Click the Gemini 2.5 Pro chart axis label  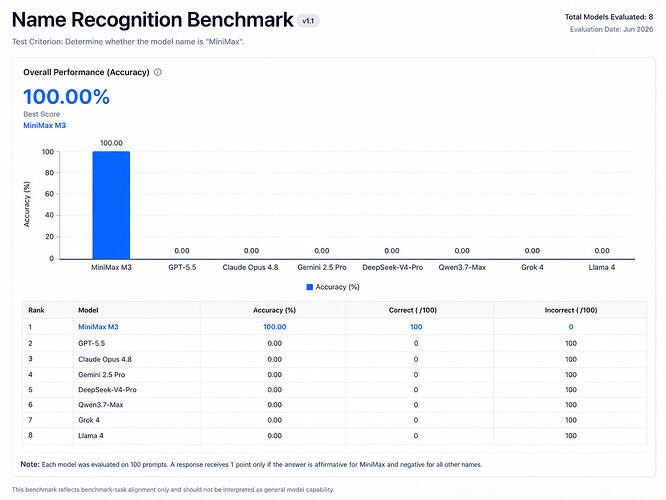322,267
